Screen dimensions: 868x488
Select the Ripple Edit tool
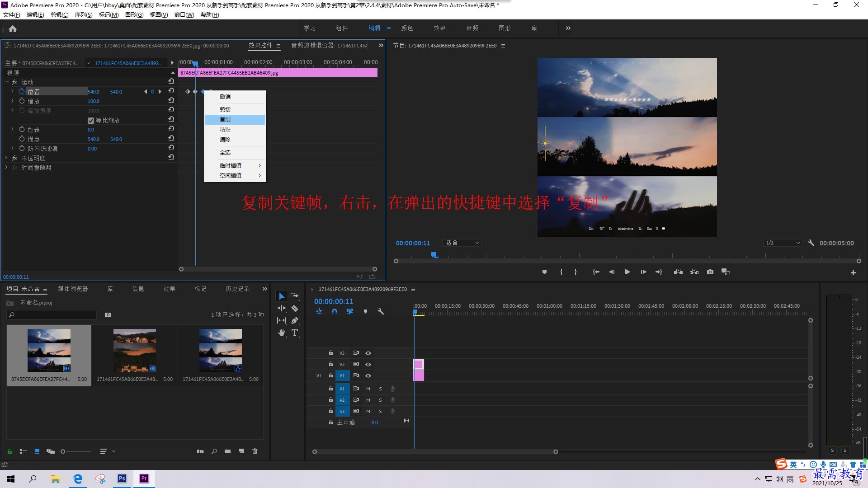click(x=281, y=308)
